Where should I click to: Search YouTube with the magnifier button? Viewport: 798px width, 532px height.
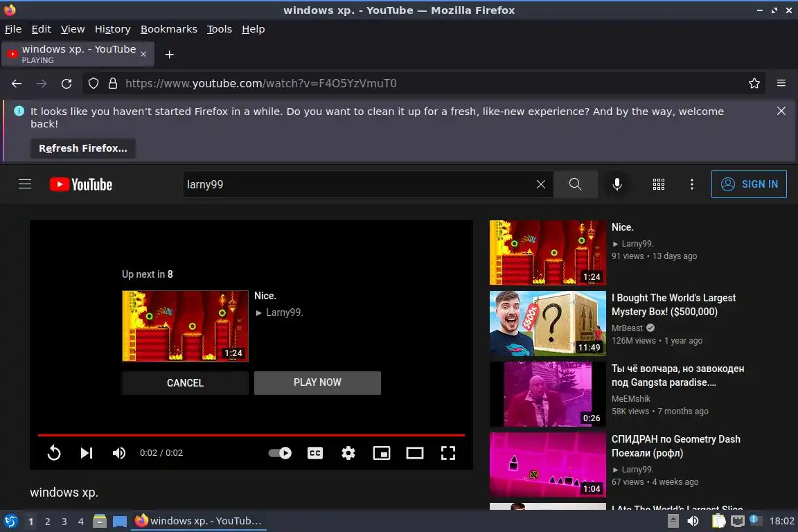click(x=576, y=184)
